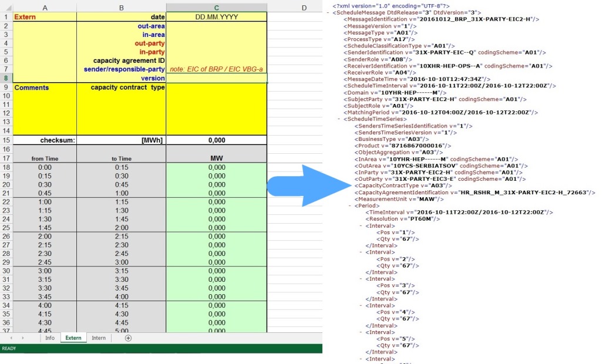Click the MW value cell for 1:00 to 1:15
This screenshot has height=364, width=609.
216,202
